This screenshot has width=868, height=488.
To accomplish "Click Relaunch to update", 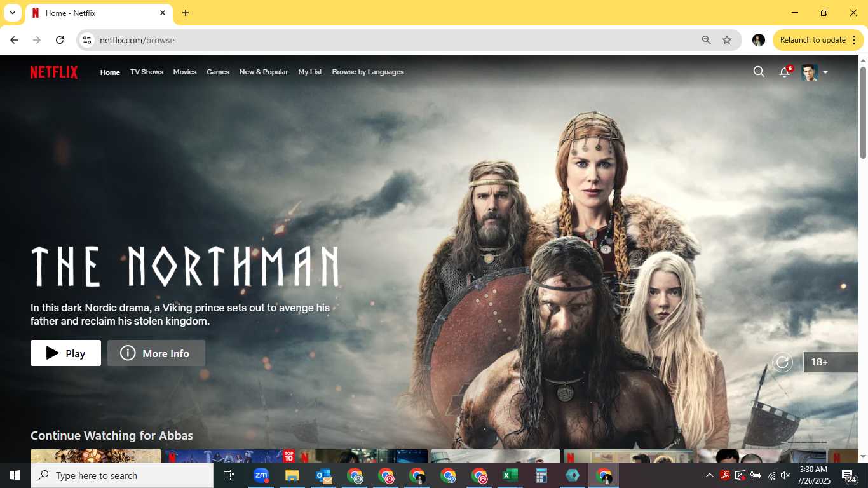I will coord(813,40).
